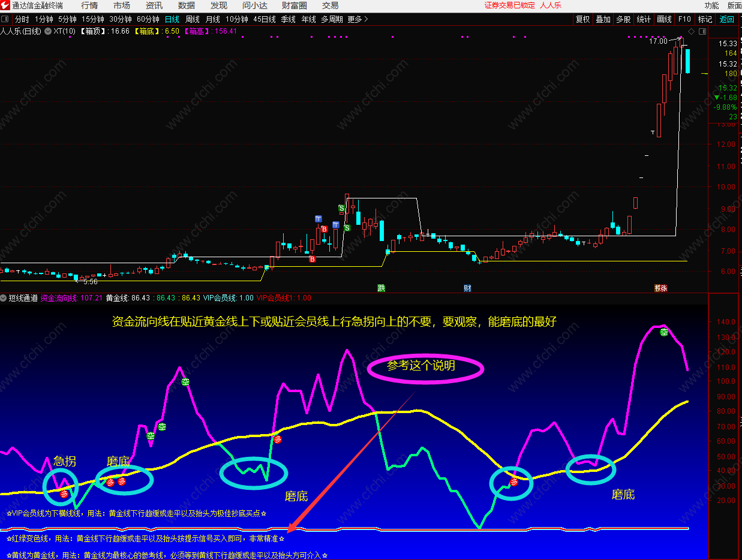Viewport: 742px width, 560px height.
Task: Open the F10 company info
Action: tap(684, 19)
